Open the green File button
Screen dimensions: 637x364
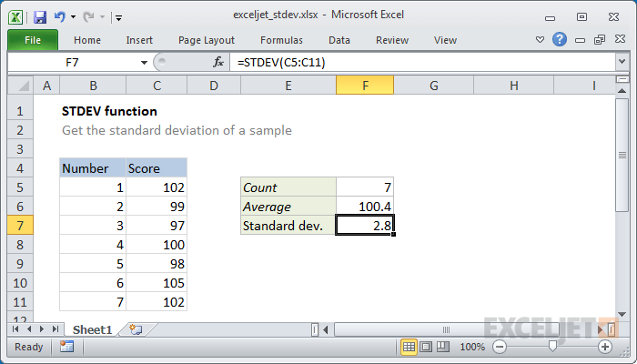coord(33,40)
